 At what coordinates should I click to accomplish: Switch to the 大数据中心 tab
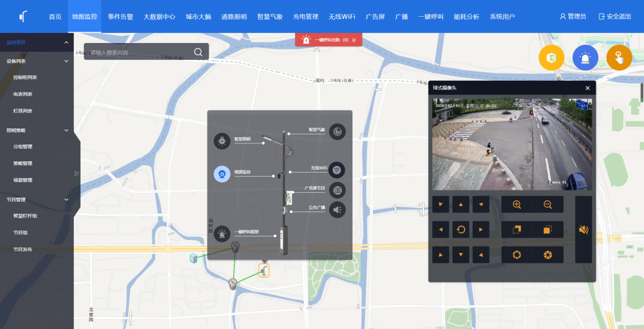[x=159, y=17]
